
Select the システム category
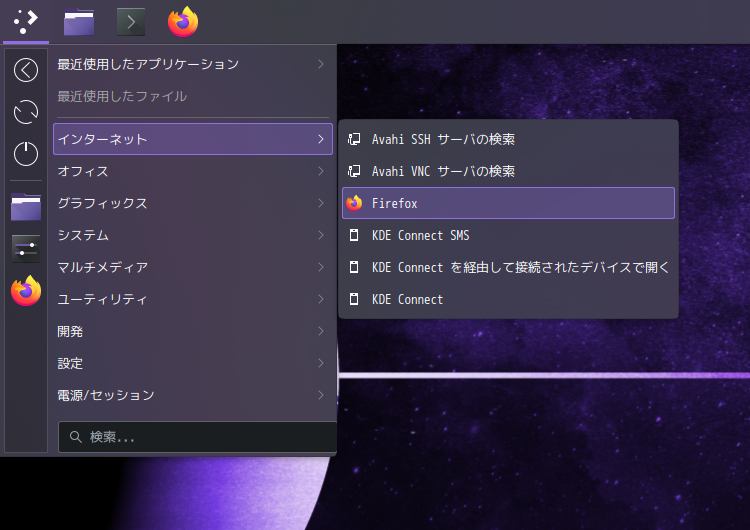(193, 235)
